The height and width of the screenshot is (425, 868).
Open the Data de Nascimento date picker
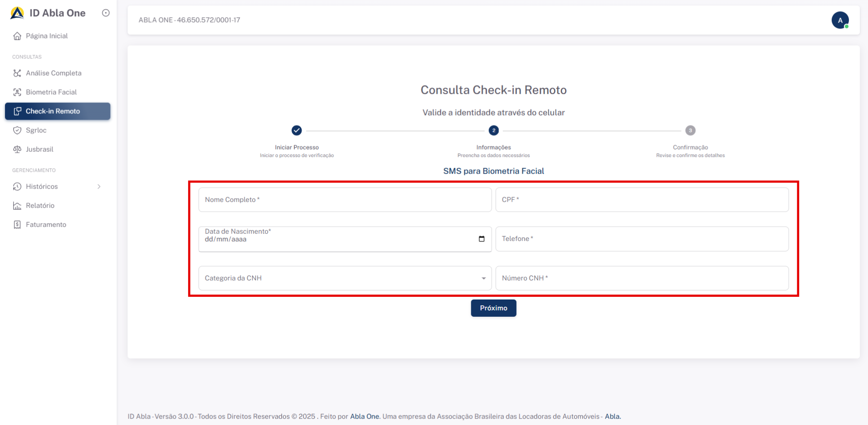pyautogui.click(x=482, y=239)
